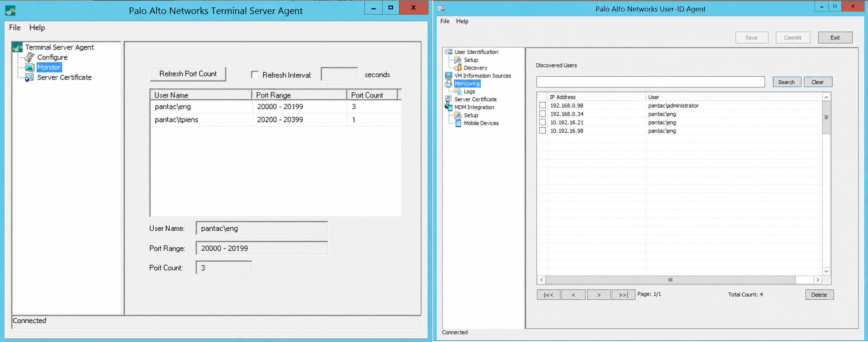This screenshot has height=342, width=868.
Task: Open Help menu in User-ID Agent
Action: [462, 21]
